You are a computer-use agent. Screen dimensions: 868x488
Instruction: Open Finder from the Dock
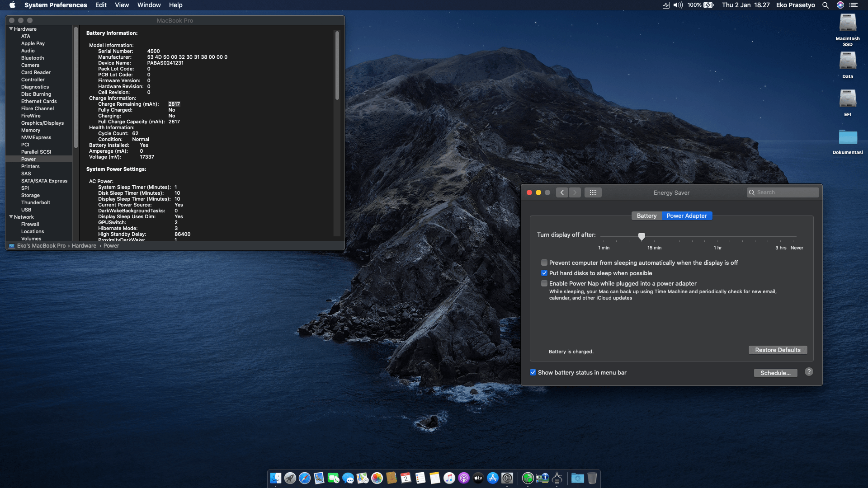(276, 478)
